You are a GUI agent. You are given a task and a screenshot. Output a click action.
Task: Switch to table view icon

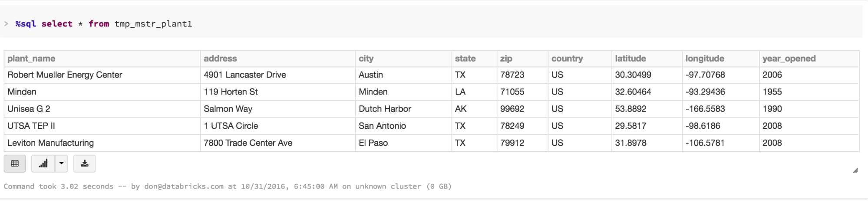coord(15,163)
